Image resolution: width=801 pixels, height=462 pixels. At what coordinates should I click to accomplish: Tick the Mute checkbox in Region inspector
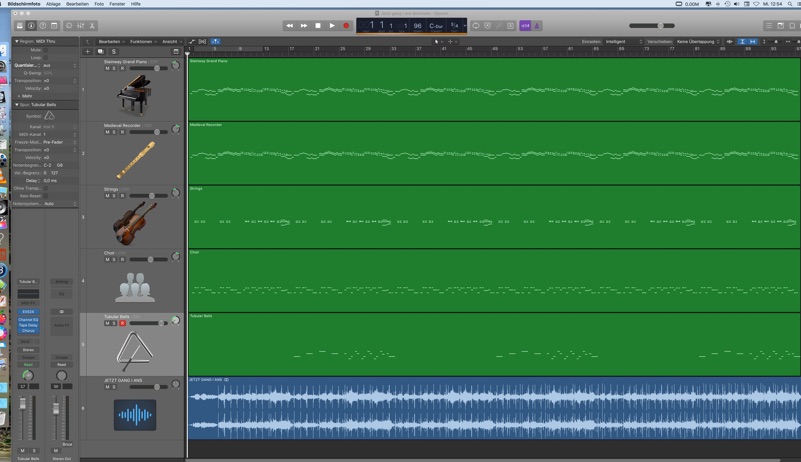(x=45, y=50)
